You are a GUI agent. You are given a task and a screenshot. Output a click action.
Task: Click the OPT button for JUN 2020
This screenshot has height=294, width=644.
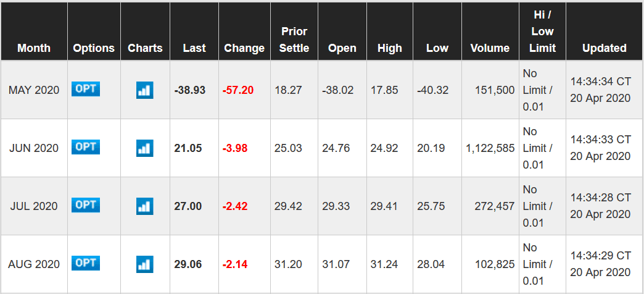[x=86, y=147]
